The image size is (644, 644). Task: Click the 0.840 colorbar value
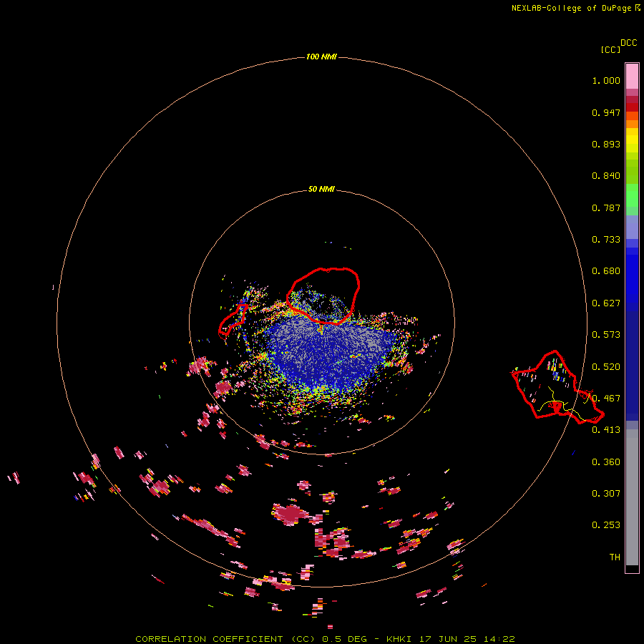pos(606,176)
